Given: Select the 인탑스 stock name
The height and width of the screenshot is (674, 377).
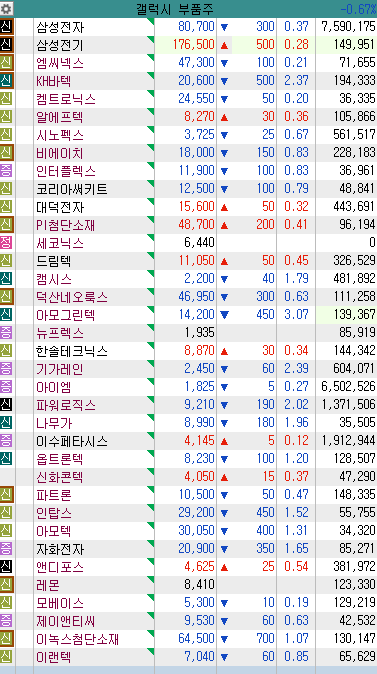Looking at the screenshot, I should tap(54, 513).
